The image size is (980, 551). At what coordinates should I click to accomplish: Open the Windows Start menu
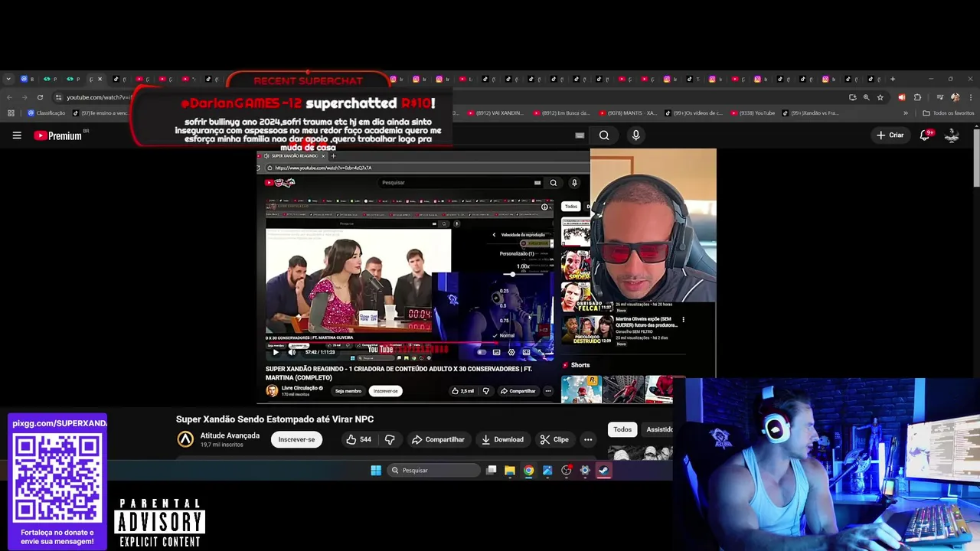pos(376,471)
